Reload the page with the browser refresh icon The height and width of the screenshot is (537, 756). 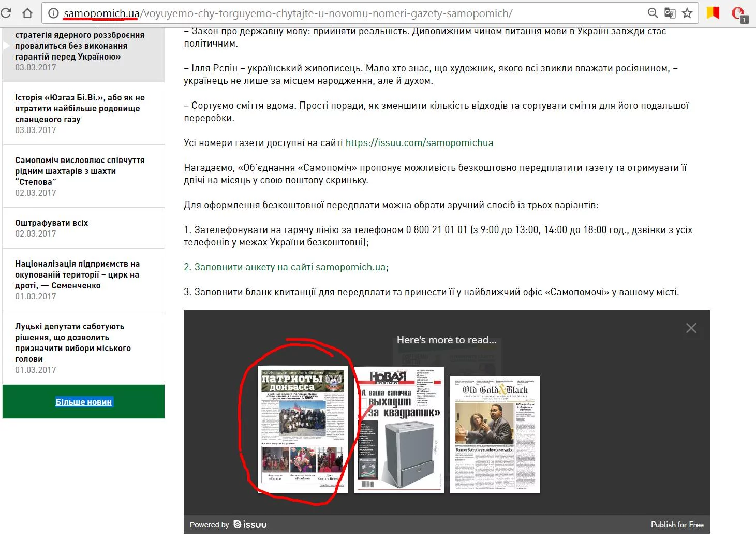6,13
